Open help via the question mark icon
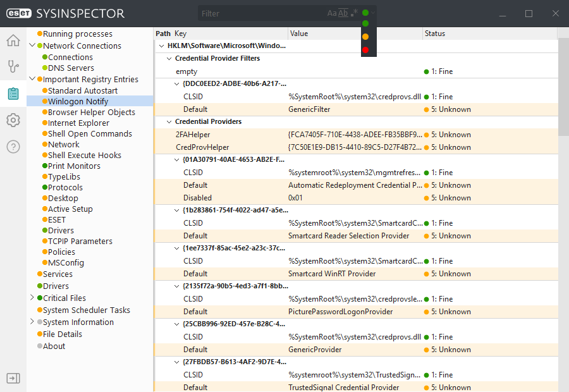Image resolution: width=569 pixels, height=392 pixels. [13, 147]
